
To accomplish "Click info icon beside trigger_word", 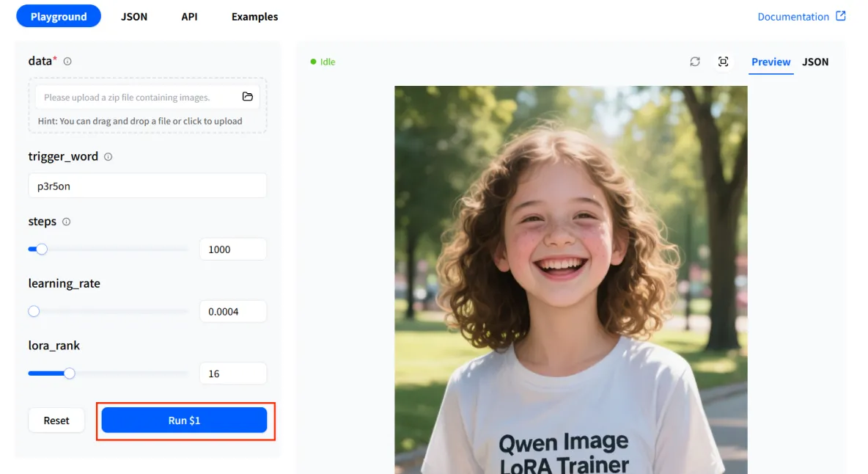I will (x=108, y=157).
